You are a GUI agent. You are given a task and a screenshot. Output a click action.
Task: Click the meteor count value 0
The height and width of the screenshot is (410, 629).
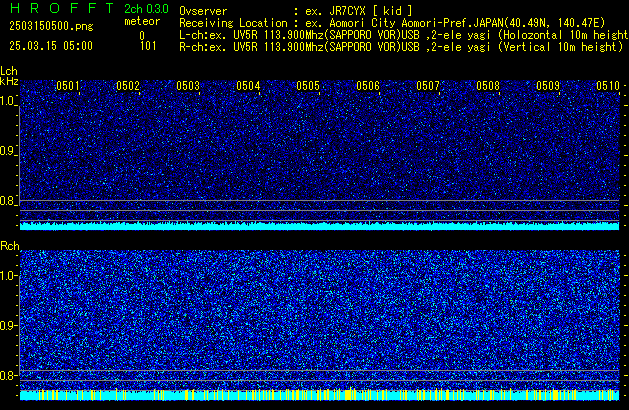[142, 36]
